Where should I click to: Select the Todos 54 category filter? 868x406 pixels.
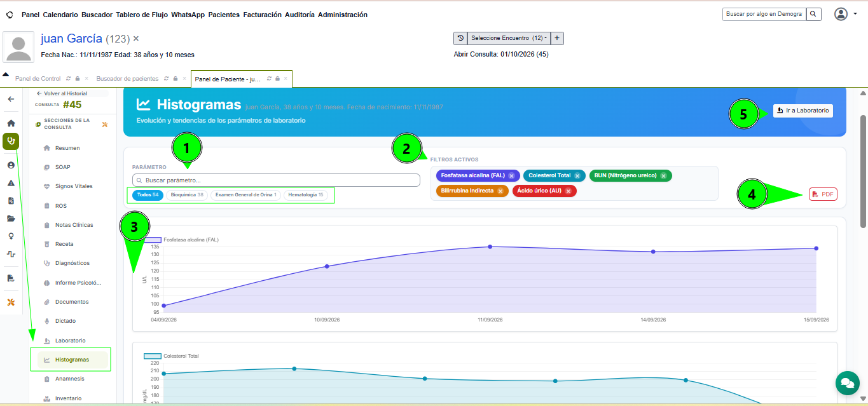(x=148, y=195)
